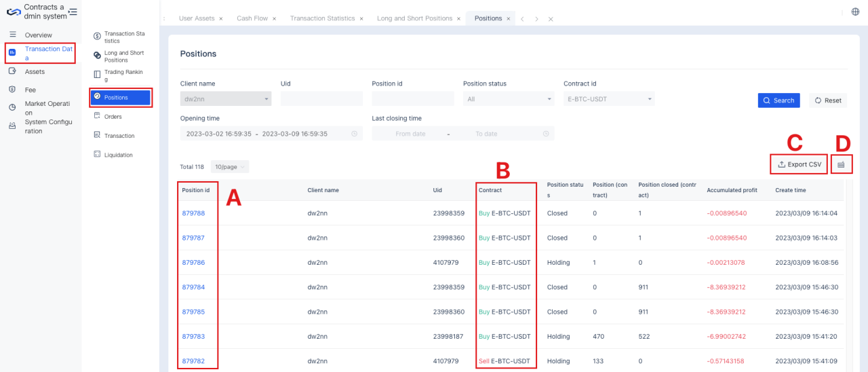Click the Contracts admin system logo
The height and width of the screenshot is (372, 868).
(x=14, y=12)
